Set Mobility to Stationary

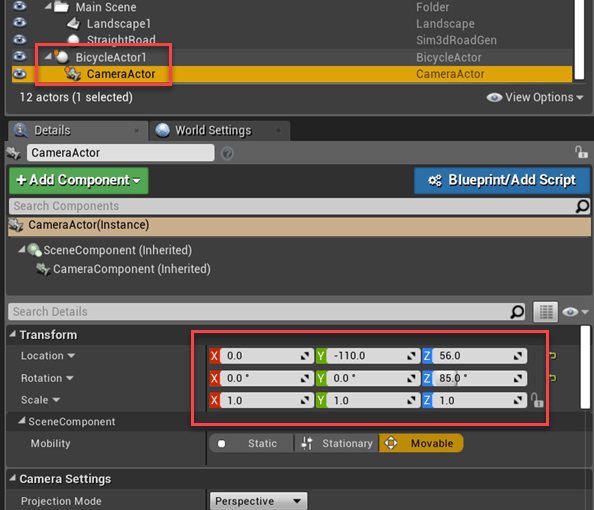pyautogui.click(x=337, y=443)
